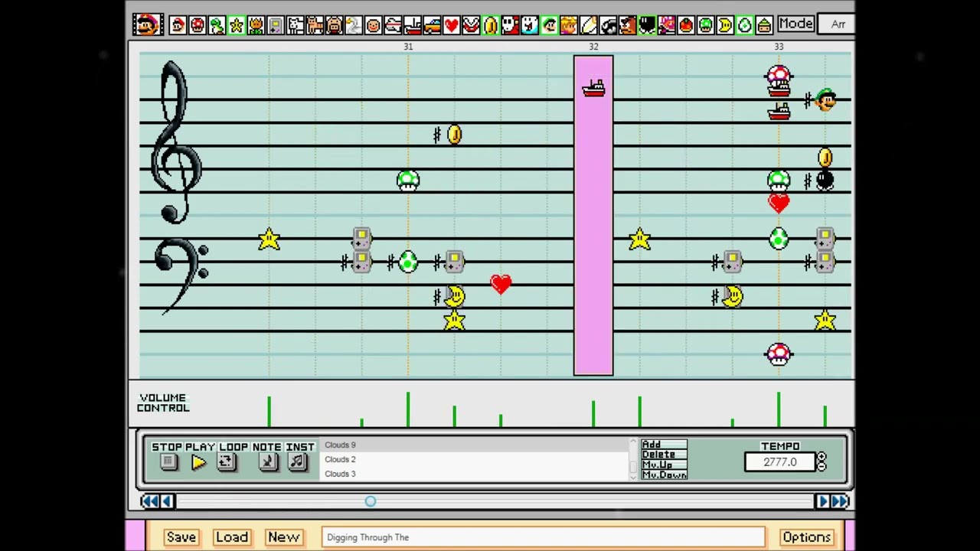Select the Yoshi instrument
Screen dimensions: 980x551
pos(217,25)
